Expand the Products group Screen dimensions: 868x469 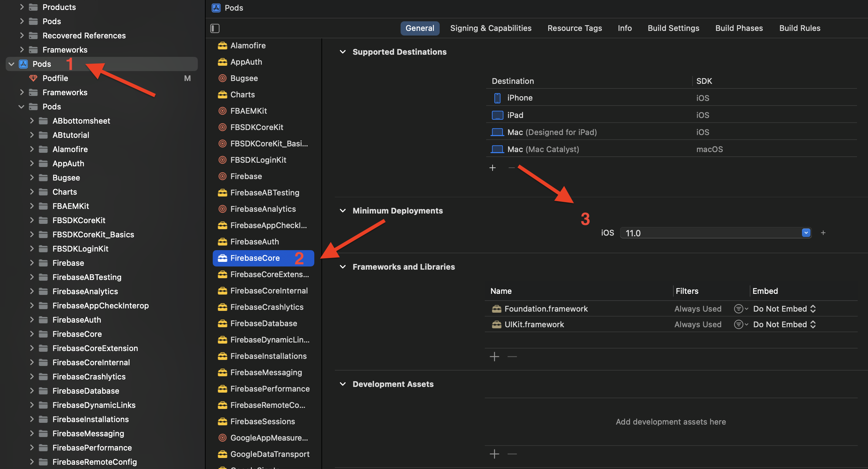[x=22, y=7]
